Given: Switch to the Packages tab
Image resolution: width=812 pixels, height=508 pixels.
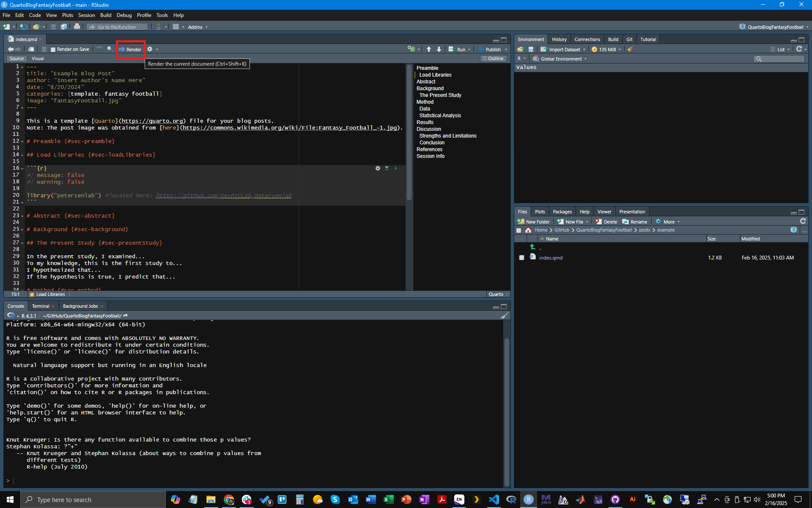Looking at the screenshot, I should (562, 212).
